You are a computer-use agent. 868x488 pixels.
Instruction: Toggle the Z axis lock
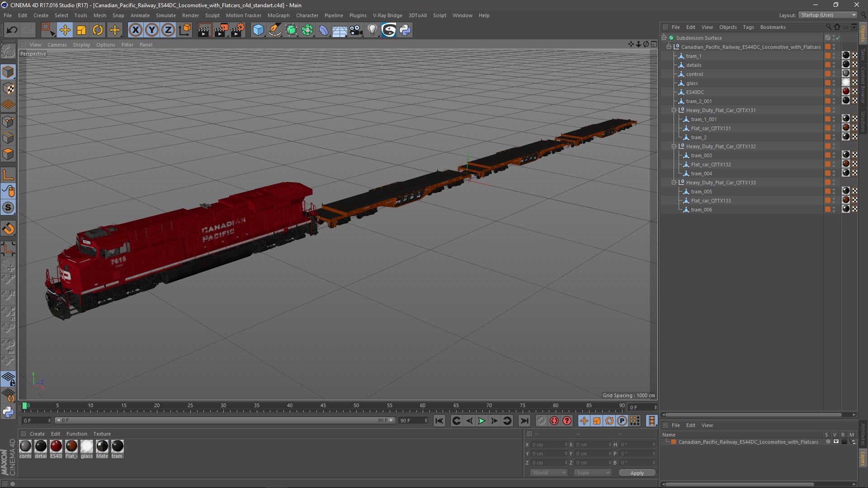tap(168, 30)
